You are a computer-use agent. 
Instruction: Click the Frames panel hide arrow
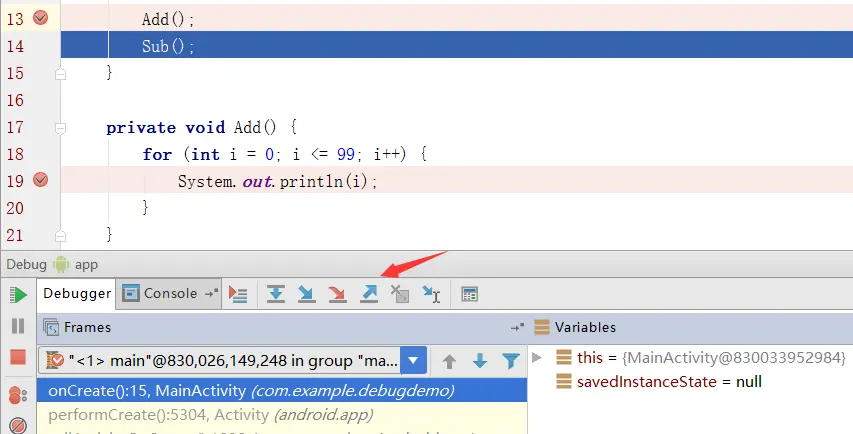(517, 327)
